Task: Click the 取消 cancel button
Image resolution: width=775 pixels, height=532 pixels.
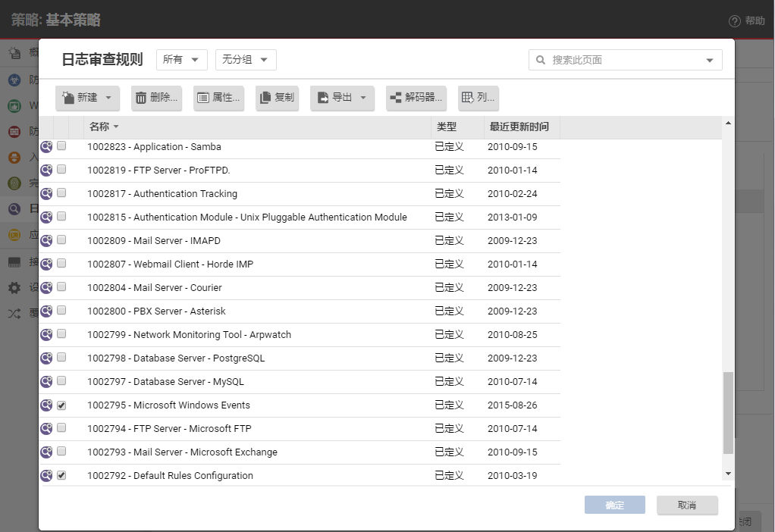Action: tap(687, 505)
